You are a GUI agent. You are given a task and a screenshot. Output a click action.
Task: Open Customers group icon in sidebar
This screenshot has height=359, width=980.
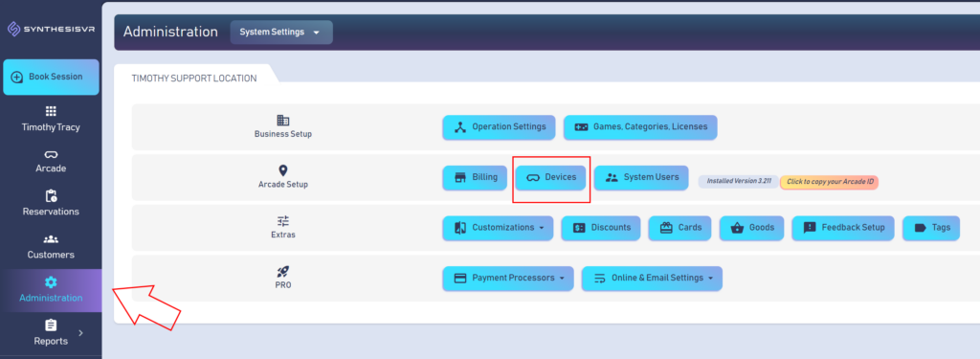(51, 239)
